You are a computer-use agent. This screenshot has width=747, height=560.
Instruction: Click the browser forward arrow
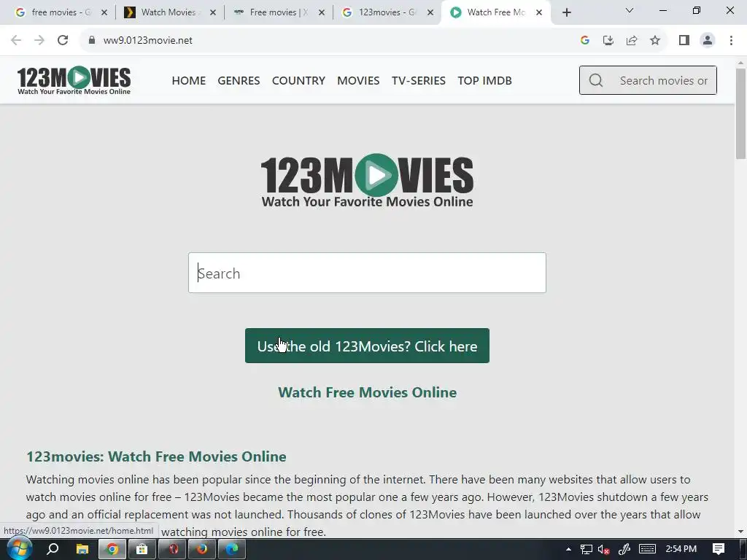coord(39,41)
